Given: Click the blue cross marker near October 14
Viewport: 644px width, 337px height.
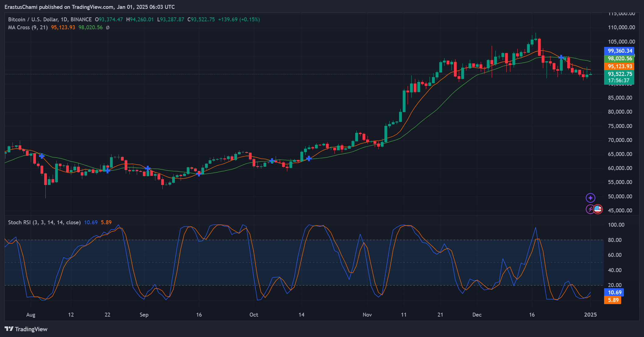Looking at the screenshot, I should (x=309, y=158).
